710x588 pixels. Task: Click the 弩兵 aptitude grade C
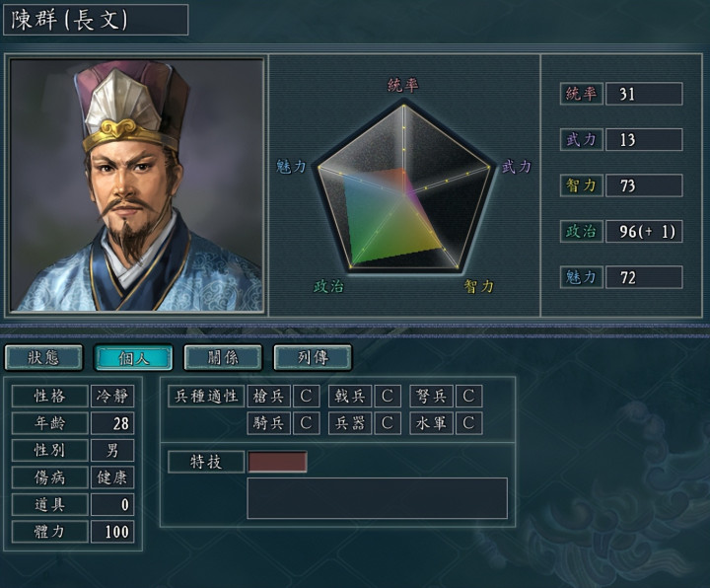[468, 396]
